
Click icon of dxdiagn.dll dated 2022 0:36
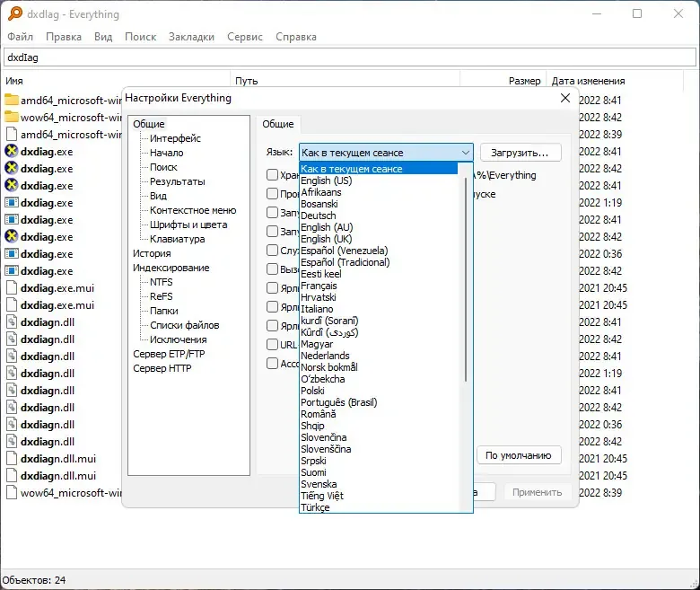[x=12, y=424]
